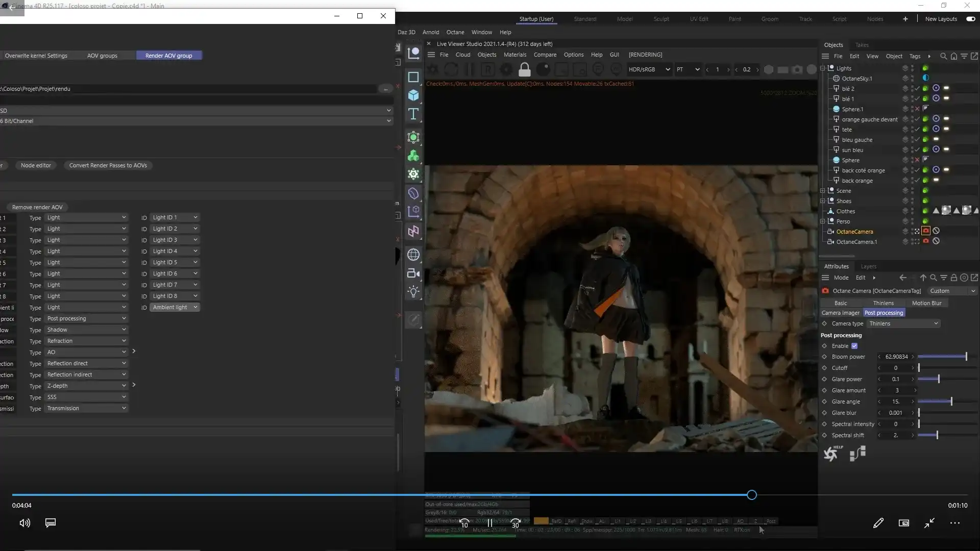This screenshot has width=980, height=551.
Task: Switch to the Render AOV group tab
Action: (168, 56)
